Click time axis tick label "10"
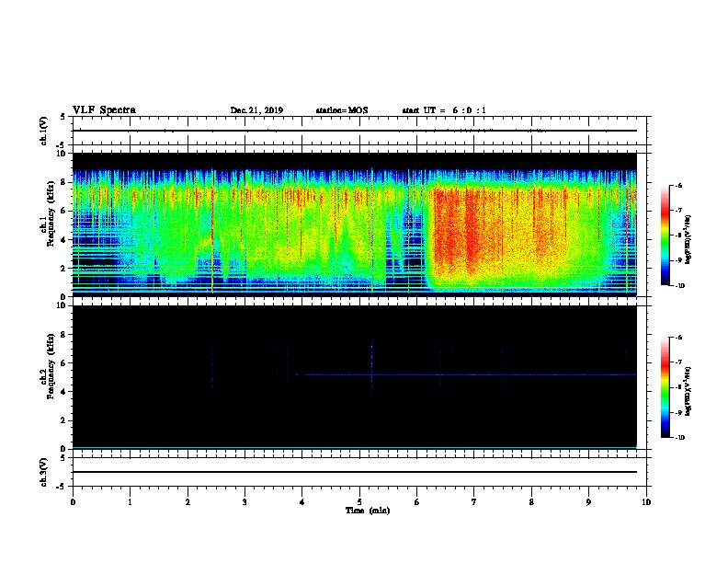 (x=646, y=502)
